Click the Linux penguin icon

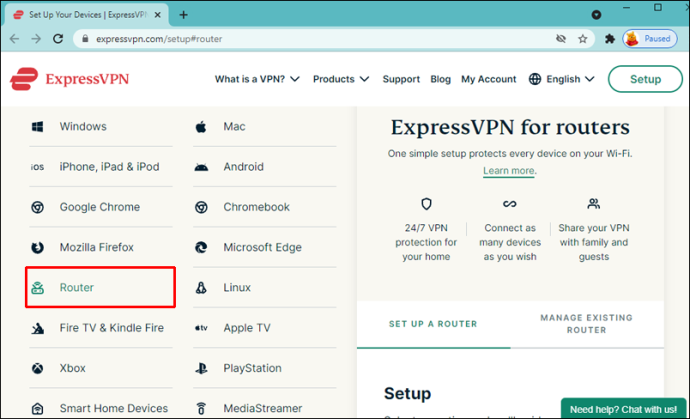pyautogui.click(x=201, y=288)
